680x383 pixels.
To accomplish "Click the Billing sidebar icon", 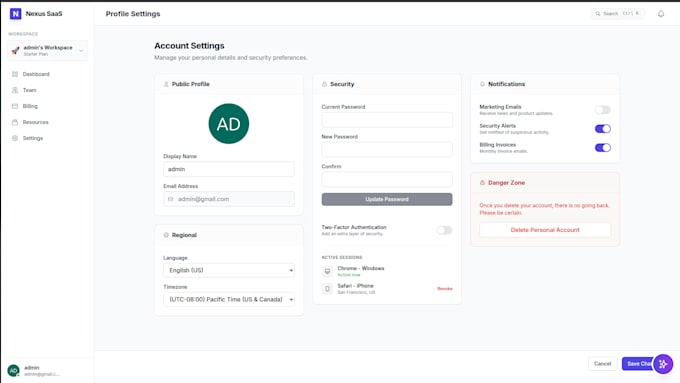I will pyautogui.click(x=15, y=106).
